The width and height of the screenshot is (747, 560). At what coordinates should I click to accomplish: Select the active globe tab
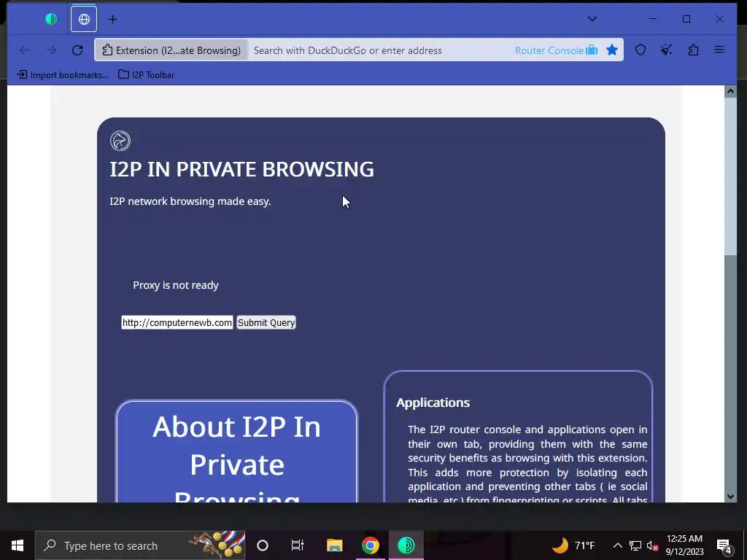[84, 19]
